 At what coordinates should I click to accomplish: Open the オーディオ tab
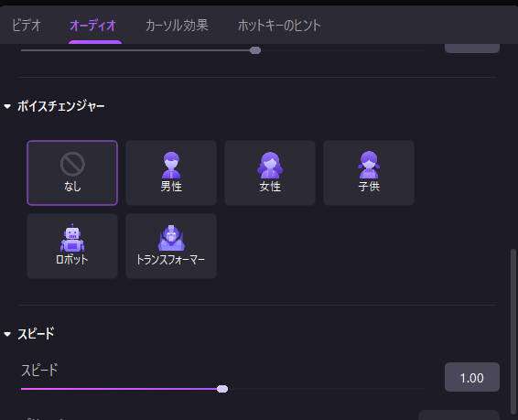(92, 26)
